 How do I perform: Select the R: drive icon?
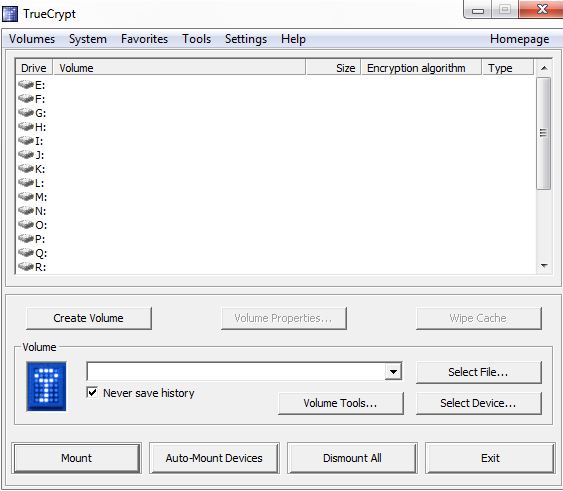(x=26, y=267)
